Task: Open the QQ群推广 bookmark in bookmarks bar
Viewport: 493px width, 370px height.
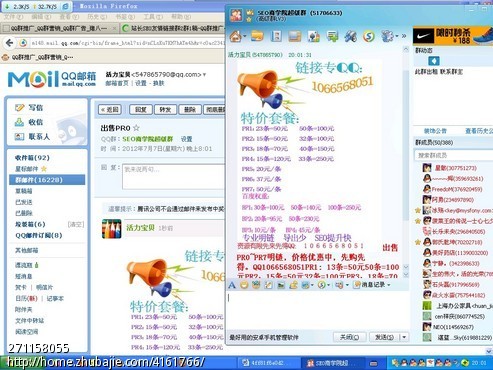Action: [x=38, y=57]
